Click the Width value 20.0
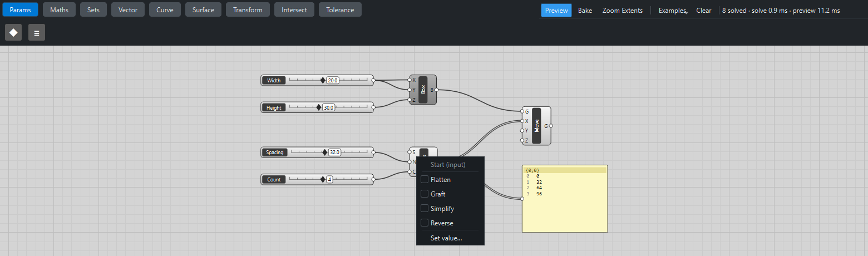This screenshot has width=868, height=256. pyautogui.click(x=333, y=80)
